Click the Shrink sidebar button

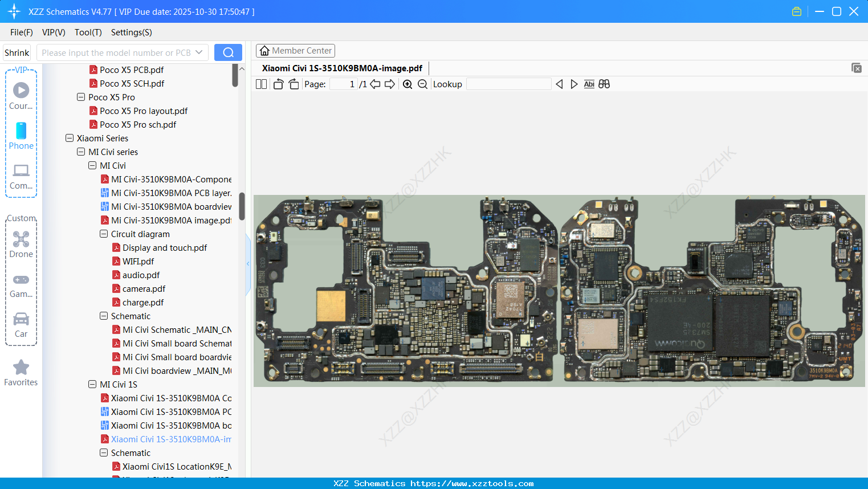pos(16,52)
